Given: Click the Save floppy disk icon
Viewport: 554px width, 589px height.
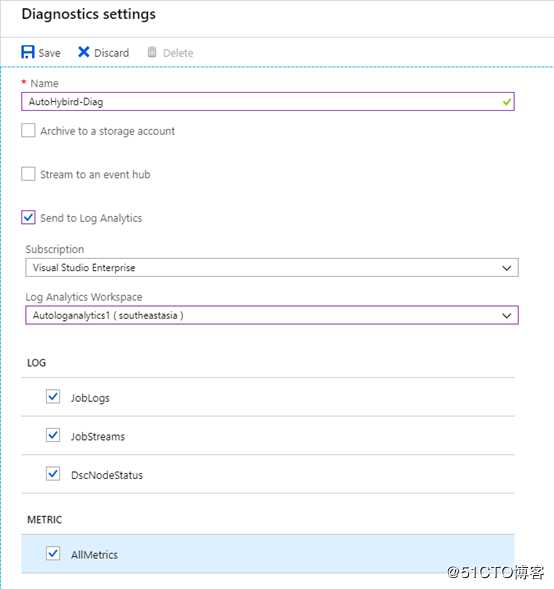Looking at the screenshot, I should click(x=28, y=52).
